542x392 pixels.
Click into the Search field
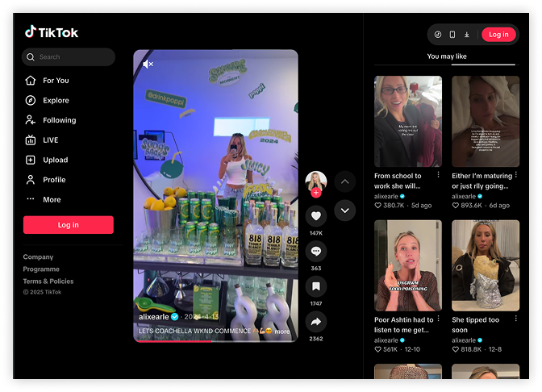point(73,57)
